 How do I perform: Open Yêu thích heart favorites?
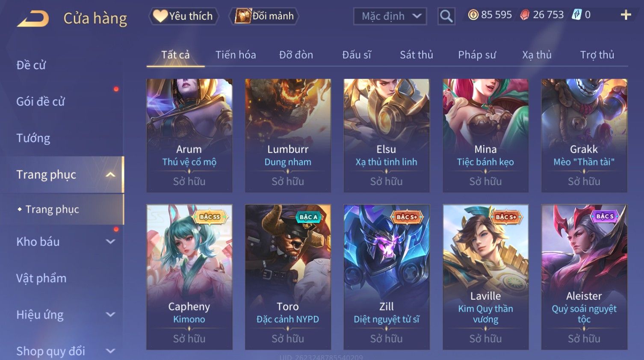pyautogui.click(x=183, y=16)
